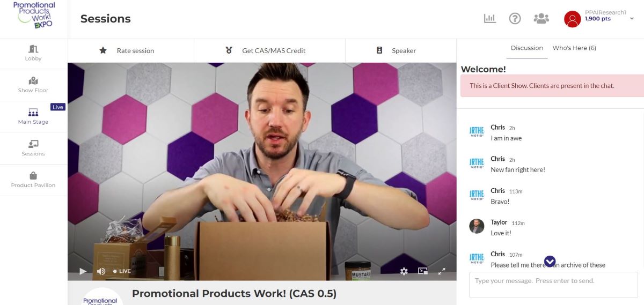Viewport: 644px width, 305px height.
Task: Select the Discussion tab
Action: (x=526, y=48)
